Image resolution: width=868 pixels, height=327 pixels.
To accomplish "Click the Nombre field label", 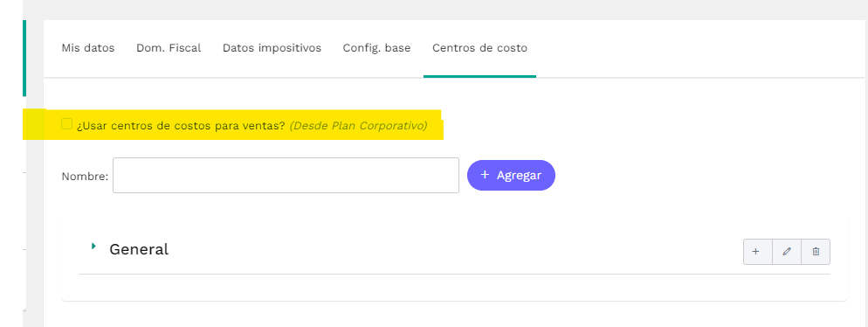I will click(x=85, y=177).
